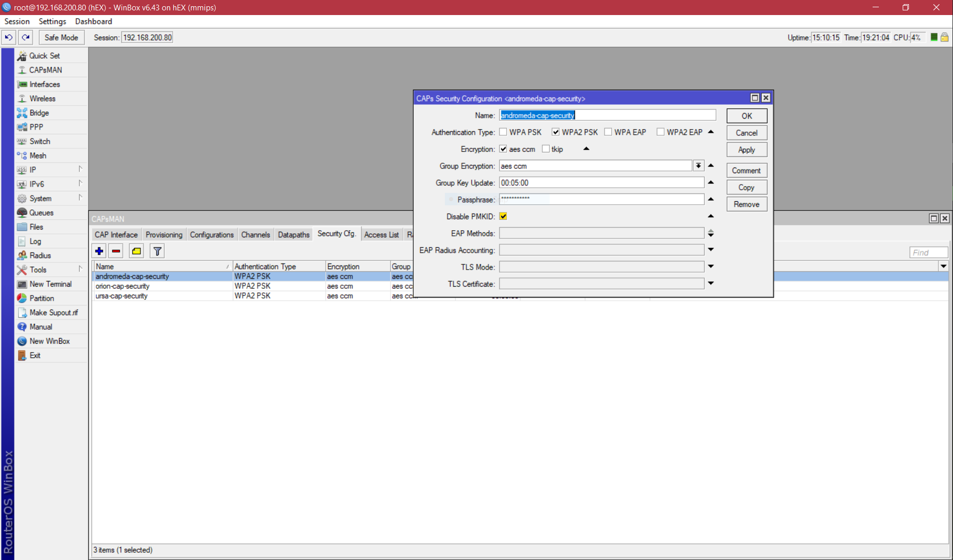This screenshot has height=560, width=953.
Task: Uncheck the Disable PMKID checkbox
Action: point(503,216)
